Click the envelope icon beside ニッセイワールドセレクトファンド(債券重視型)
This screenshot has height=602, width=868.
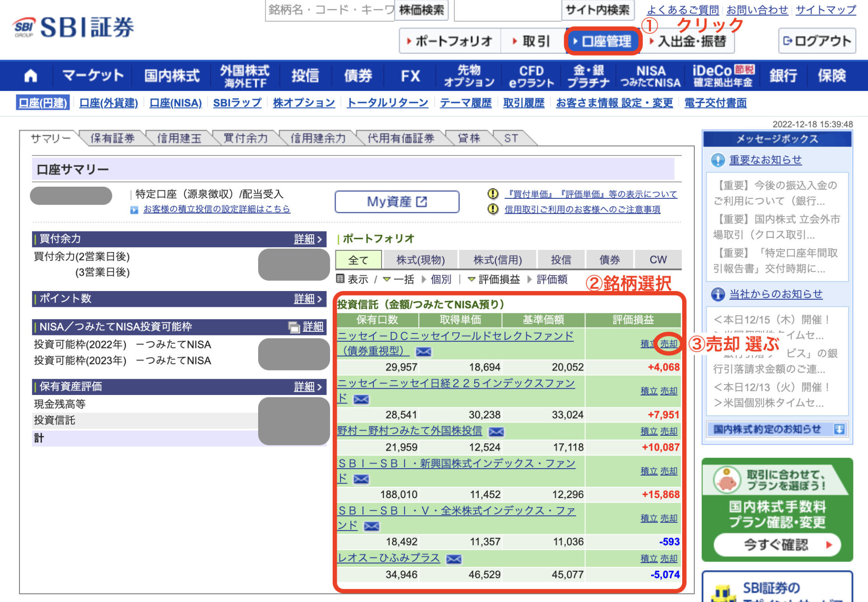pyautogui.click(x=423, y=352)
